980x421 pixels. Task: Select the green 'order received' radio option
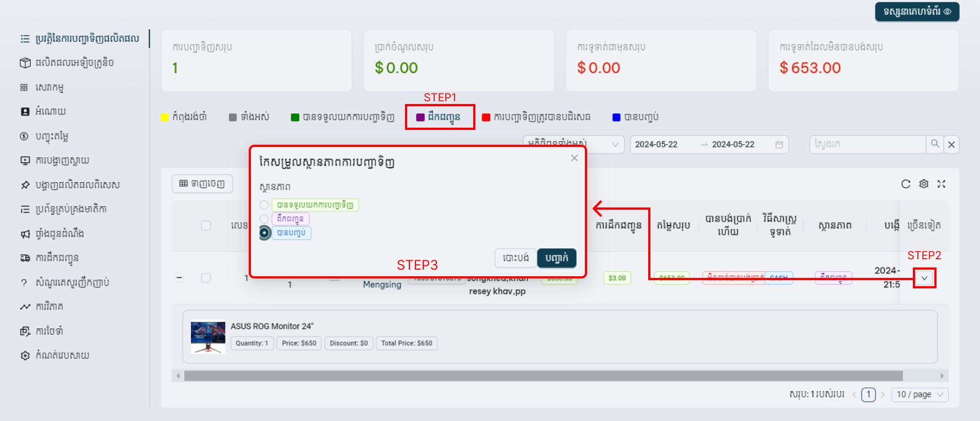pyautogui.click(x=265, y=205)
